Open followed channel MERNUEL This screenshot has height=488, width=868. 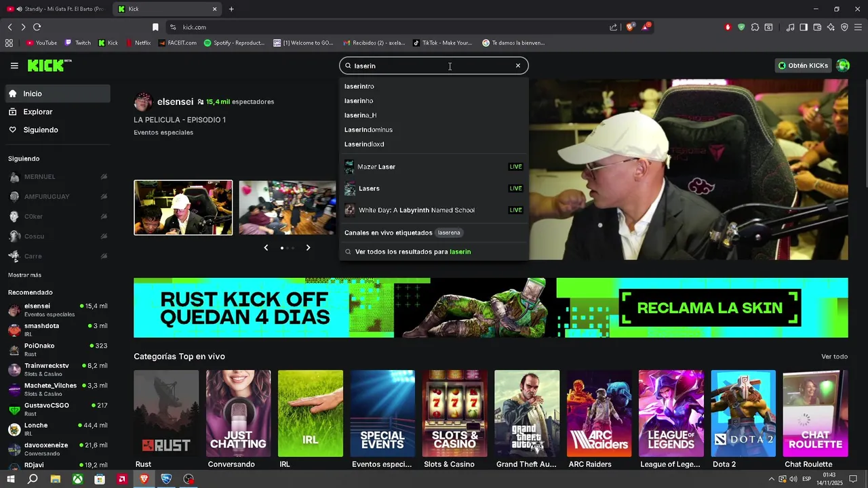tap(58, 177)
